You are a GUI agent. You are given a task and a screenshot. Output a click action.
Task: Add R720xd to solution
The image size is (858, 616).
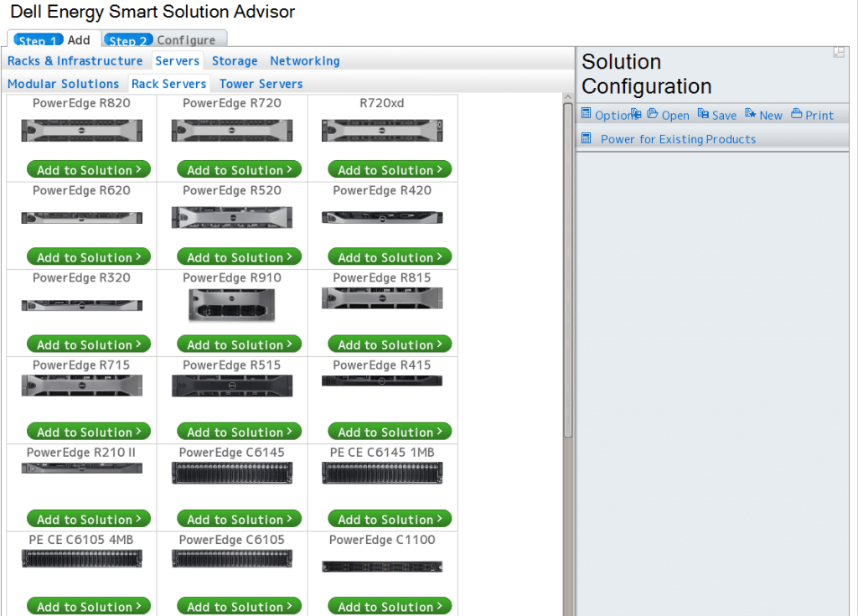click(390, 170)
